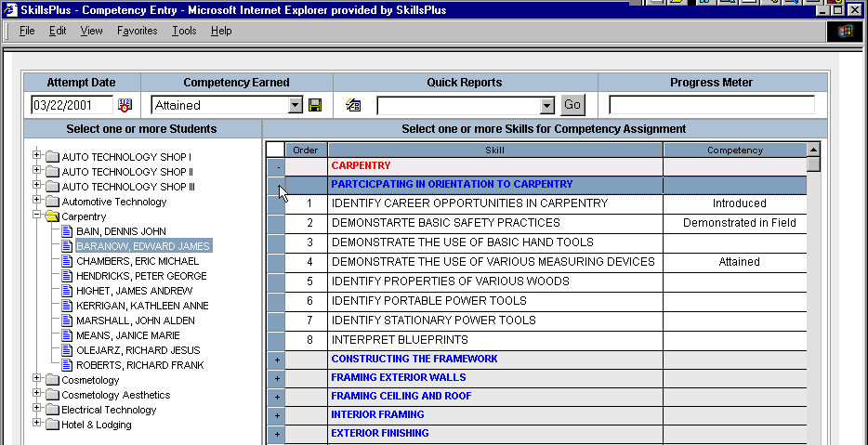Click the Progress Meter bar
This screenshot has height=445, width=868.
[x=711, y=105]
